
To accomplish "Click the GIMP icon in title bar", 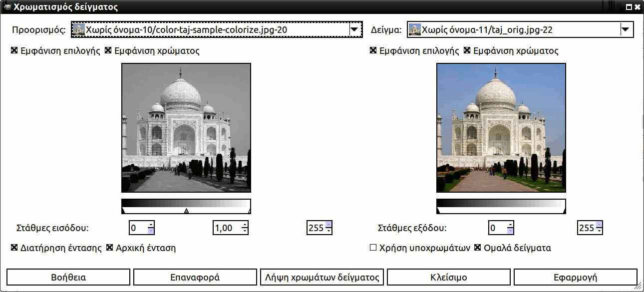I will [x=7, y=7].
